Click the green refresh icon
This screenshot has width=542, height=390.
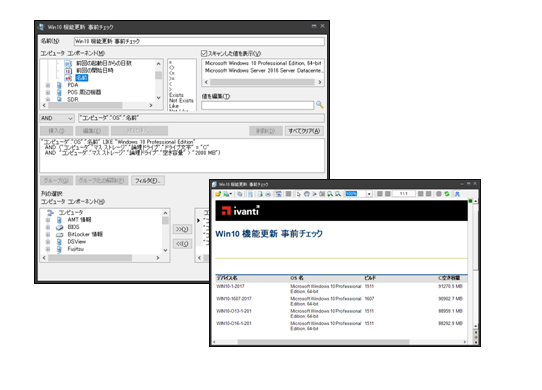447,194
